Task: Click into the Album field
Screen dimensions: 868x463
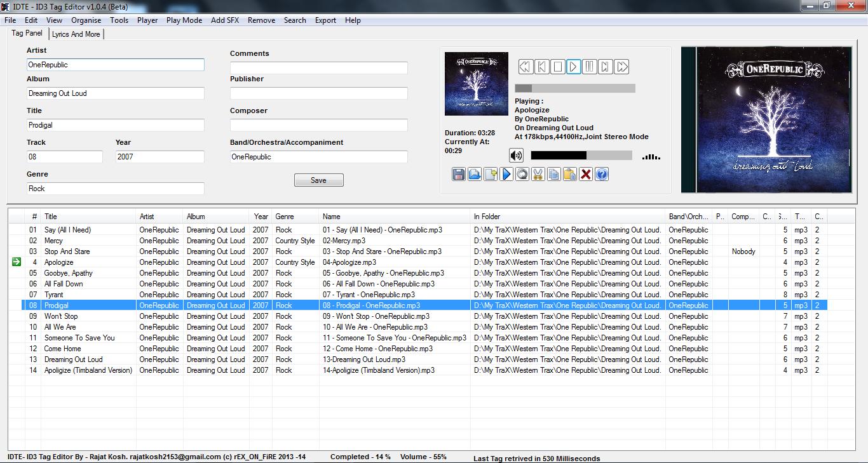Action: (x=116, y=93)
